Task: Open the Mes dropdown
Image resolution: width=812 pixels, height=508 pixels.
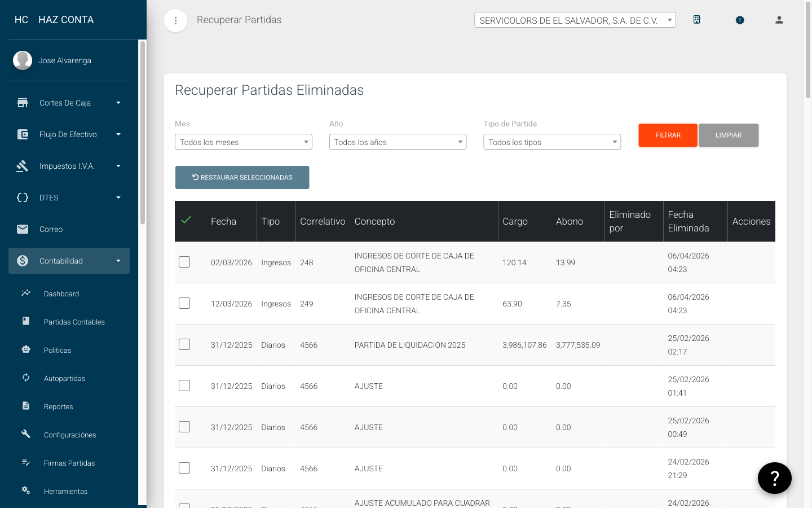Action: pyautogui.click(x=244, y=142)
